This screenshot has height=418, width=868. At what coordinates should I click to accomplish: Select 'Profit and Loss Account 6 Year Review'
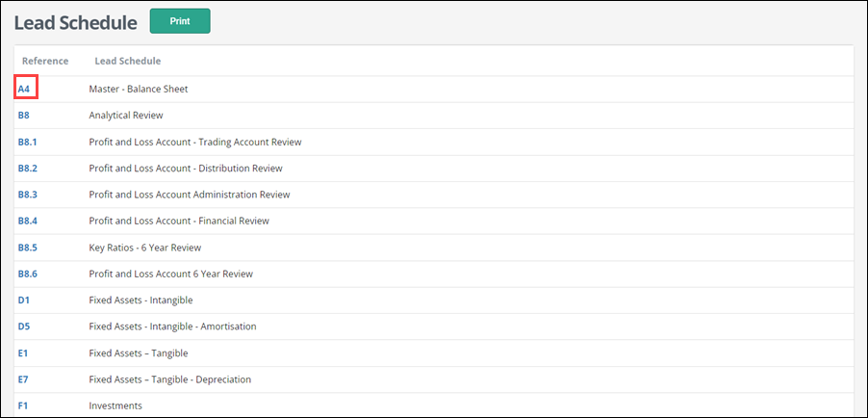(171, 274)
